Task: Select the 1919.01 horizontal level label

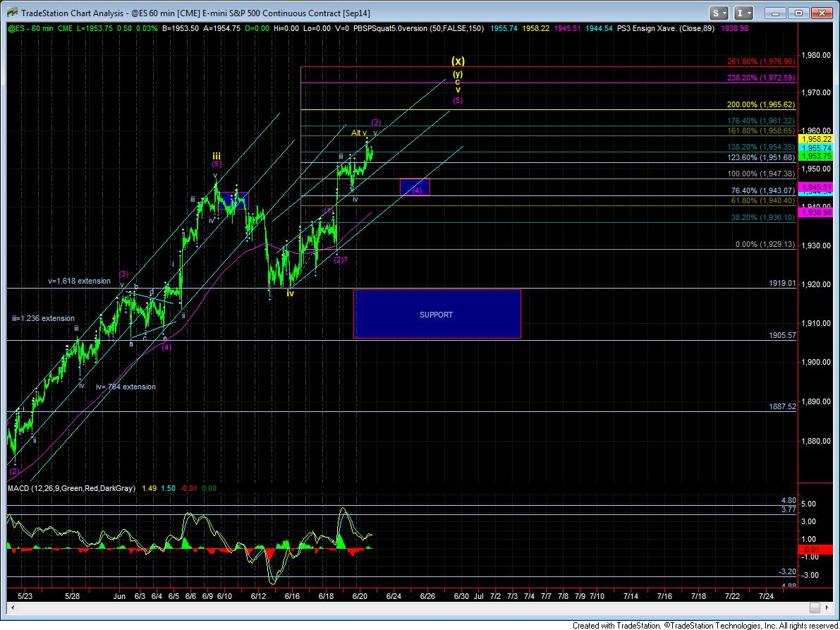Action: pyautogui.click(x=781, y=283)
